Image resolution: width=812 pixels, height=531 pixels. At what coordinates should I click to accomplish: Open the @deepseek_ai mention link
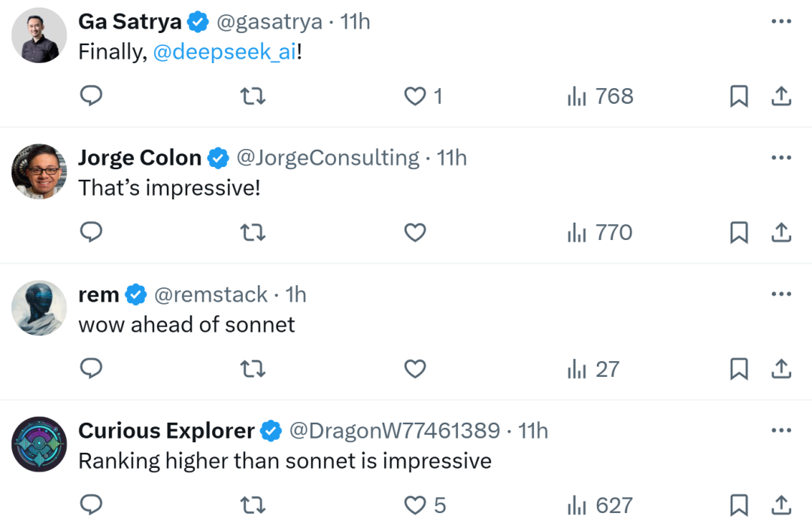pyautogui.click(x=225, y=52)
